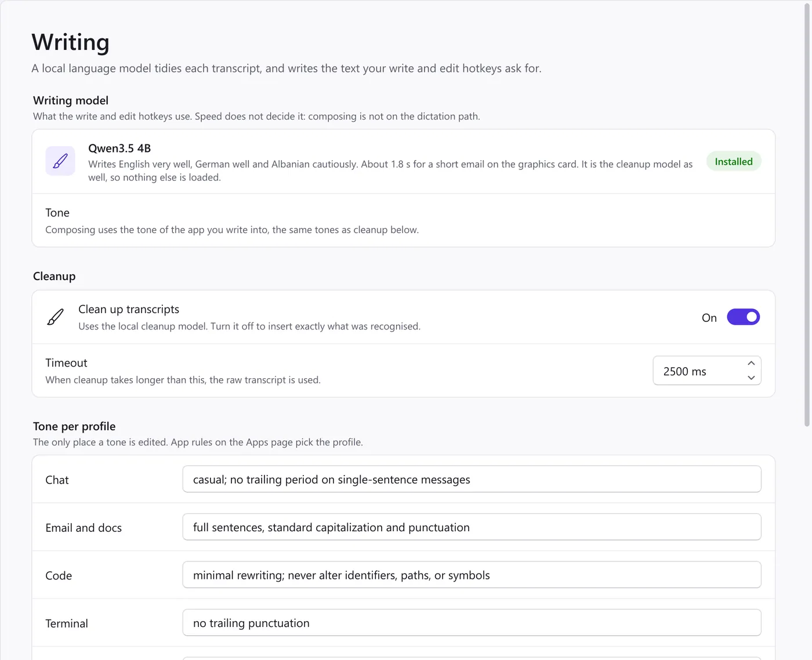Screen dimensions: 812x660
Task: Click the brush icon next to Clean up transcripts
Action: (x=55, y=317)
